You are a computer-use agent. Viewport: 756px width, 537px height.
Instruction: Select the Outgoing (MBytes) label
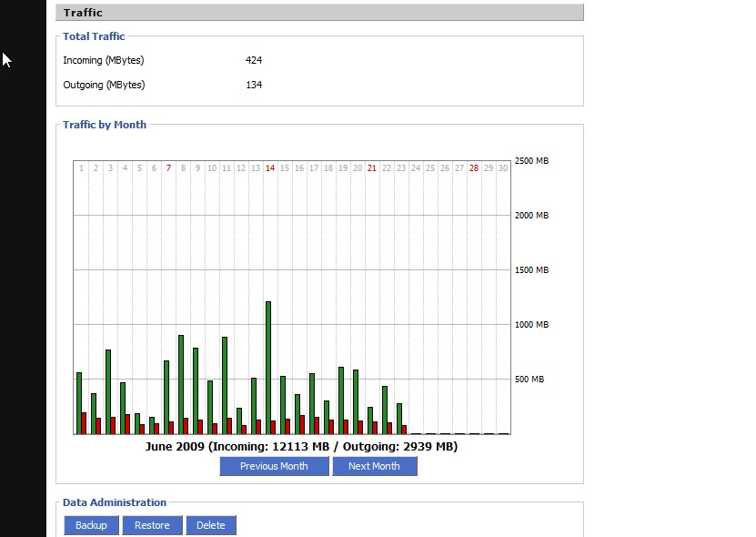tap(104, 85)
